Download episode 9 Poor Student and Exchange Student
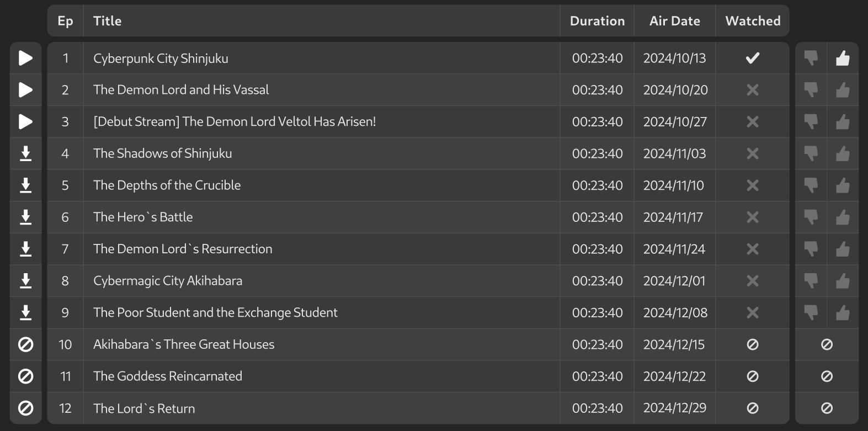The height and width of the screenshot is (431, 868). click(x=25, y=313)
